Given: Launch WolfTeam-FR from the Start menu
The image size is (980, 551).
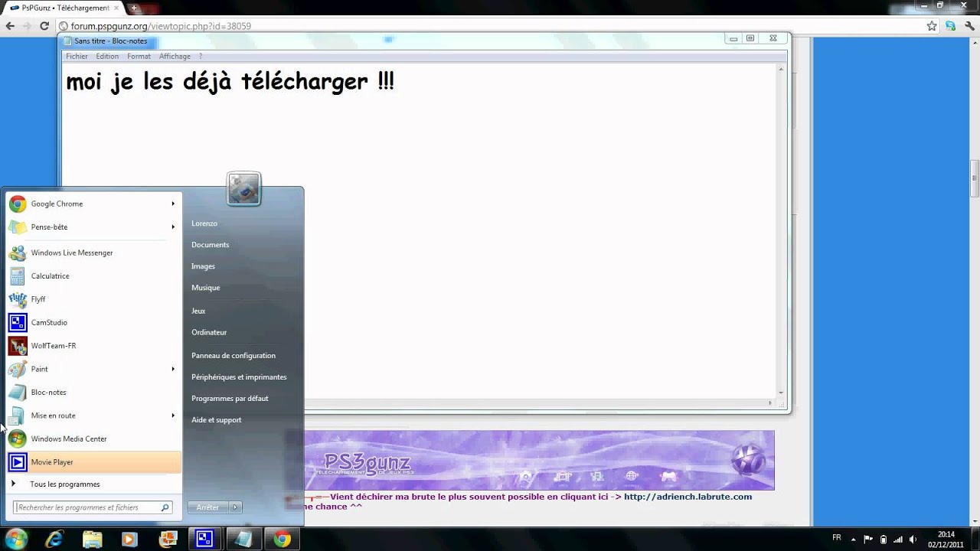Looking at the screenshot, I should point(93,346).
